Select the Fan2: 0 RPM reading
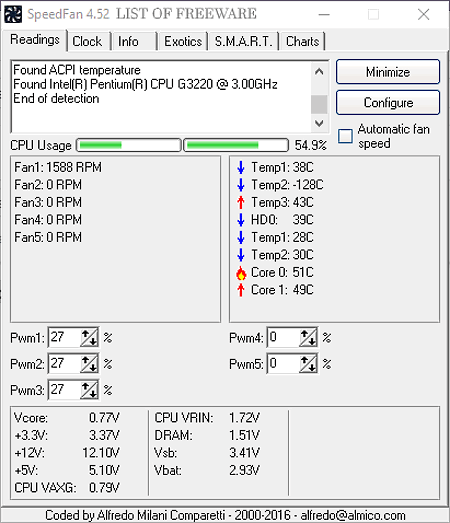 (48, 185)
